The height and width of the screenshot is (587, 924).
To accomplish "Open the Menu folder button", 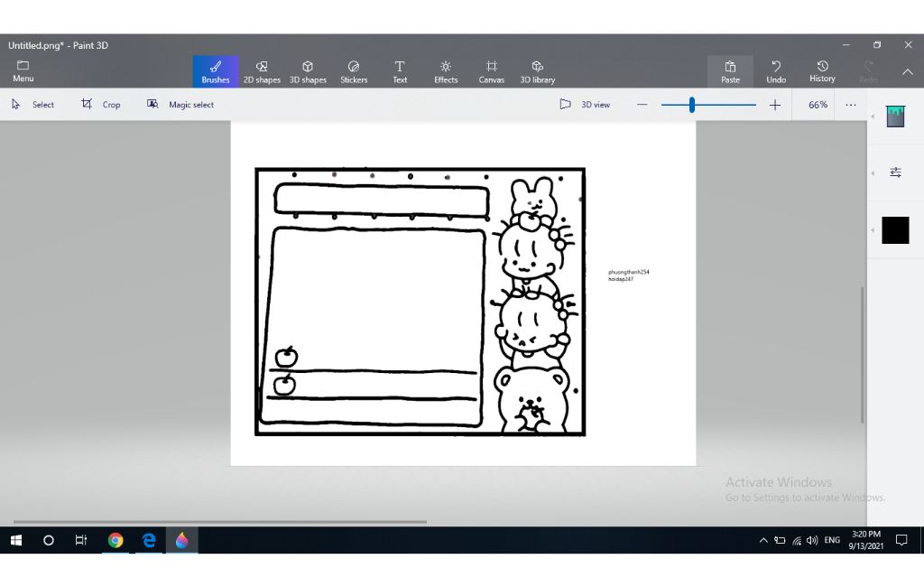I will [x=23, y=71].
